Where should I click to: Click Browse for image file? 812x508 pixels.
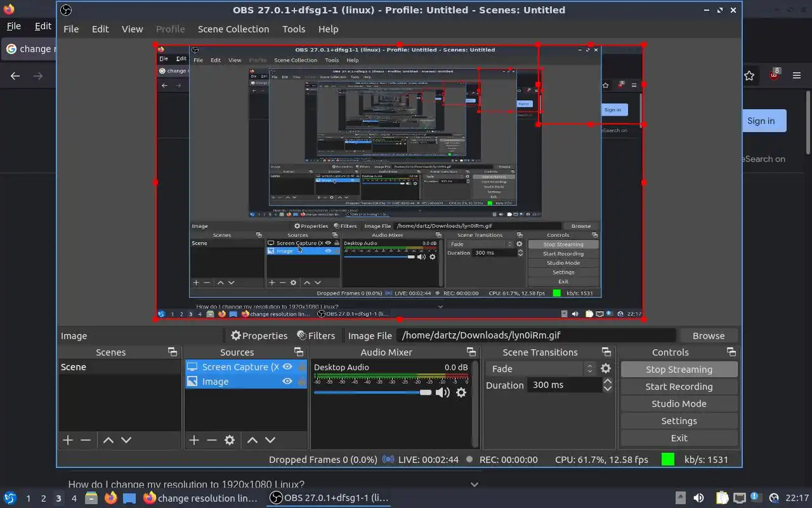click(708, 335)
